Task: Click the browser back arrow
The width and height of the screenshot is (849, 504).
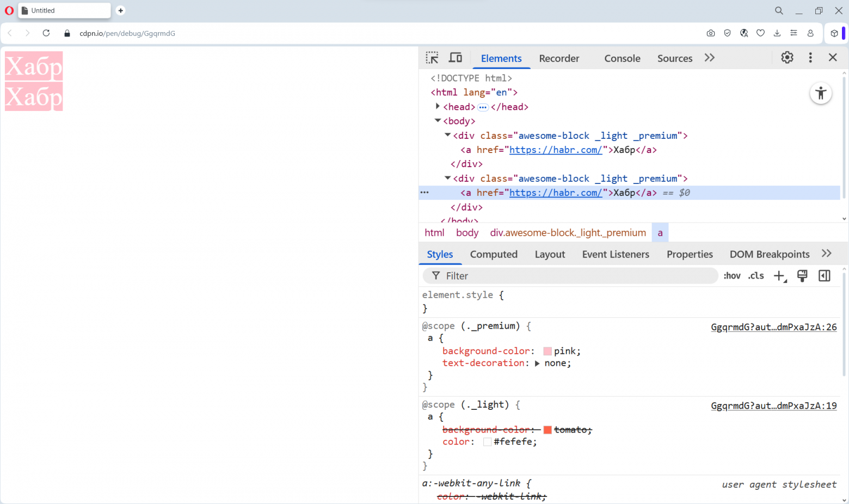Action: click(x=10, y=33)
